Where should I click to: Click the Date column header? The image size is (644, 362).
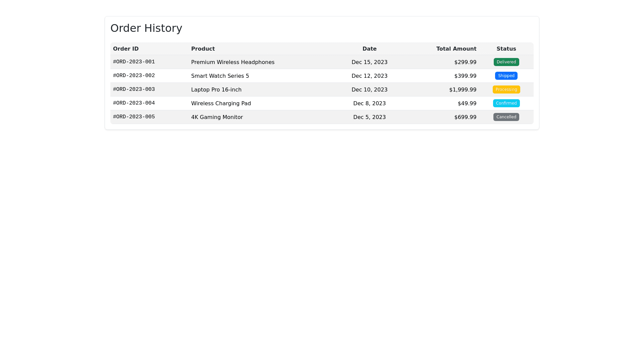point(369,49)
